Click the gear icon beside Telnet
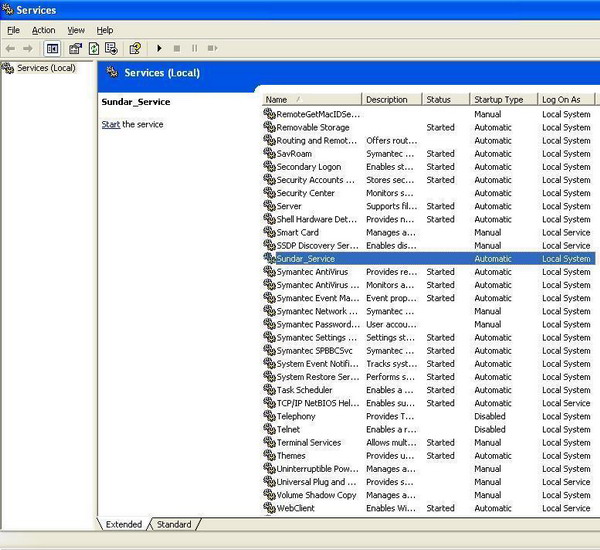 (269, 429)
